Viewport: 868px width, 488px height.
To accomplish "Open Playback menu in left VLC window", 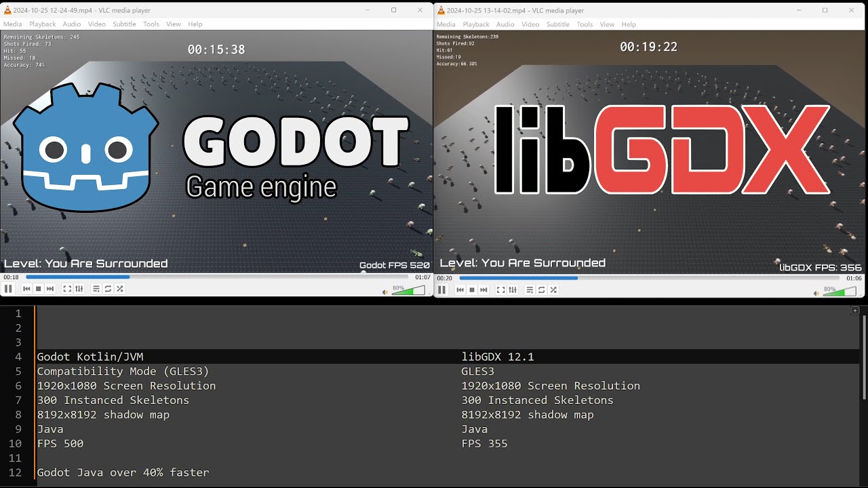I will point(43,24).
